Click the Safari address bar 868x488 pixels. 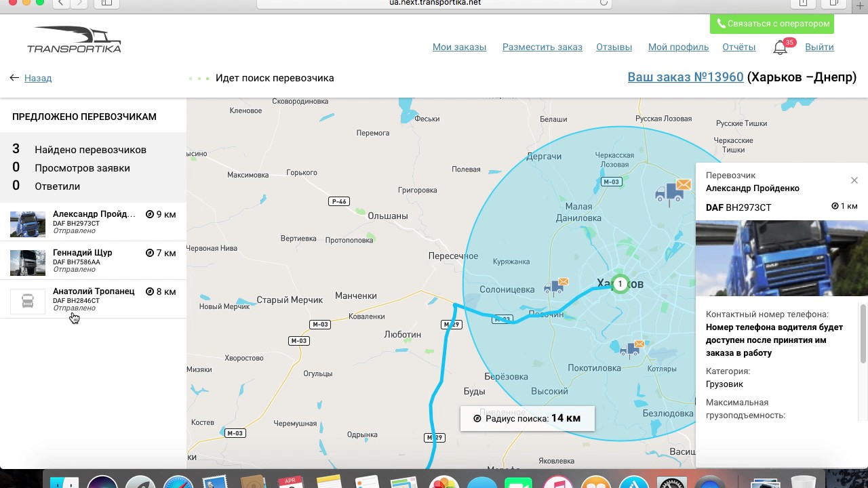click(434, 3)
